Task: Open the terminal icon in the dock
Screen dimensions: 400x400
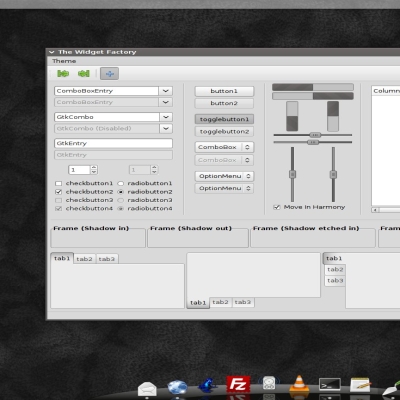Action: click(x=330, y=385)
